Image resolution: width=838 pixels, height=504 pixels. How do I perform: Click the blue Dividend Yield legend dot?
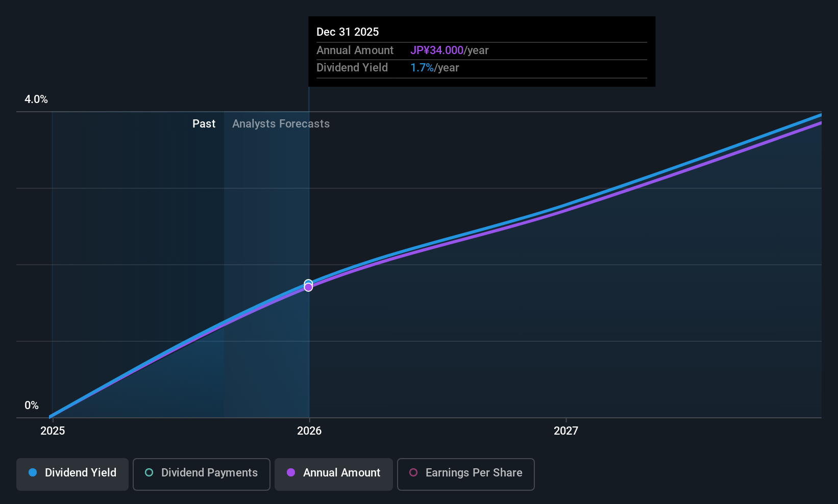click(33, 472)
